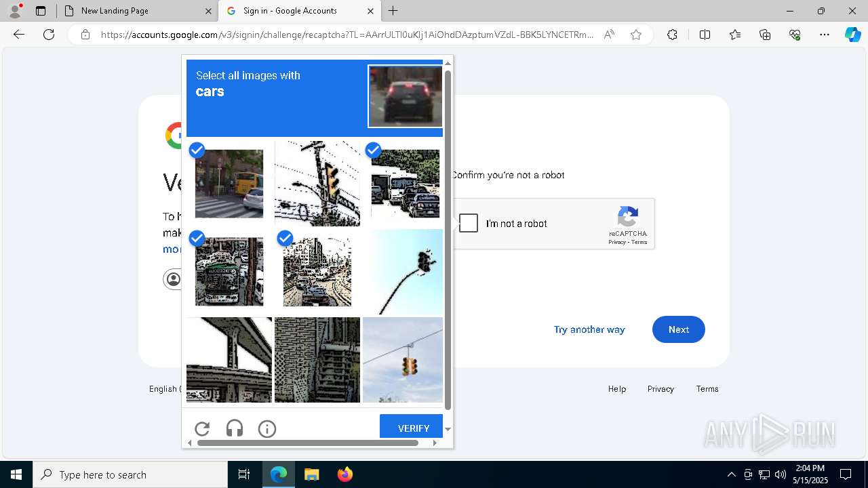Click captcha vertical scrollbar up arrow
Screen dimensions: 868x488
448,63
